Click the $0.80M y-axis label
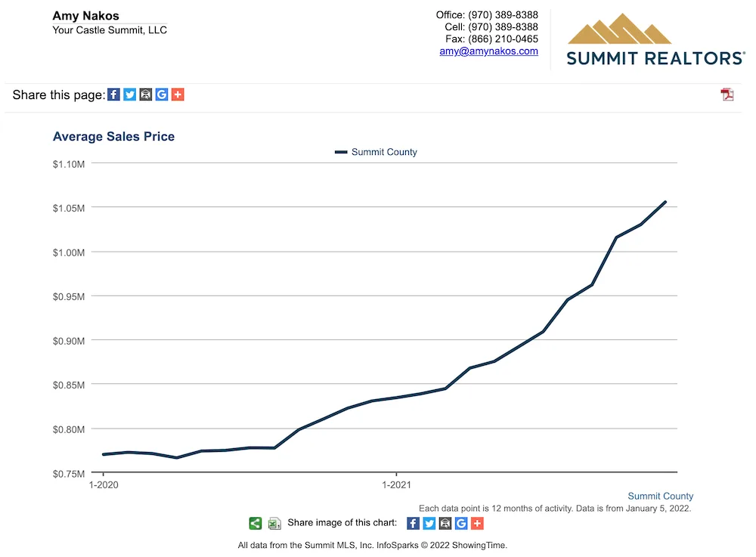 pos(69,429)
